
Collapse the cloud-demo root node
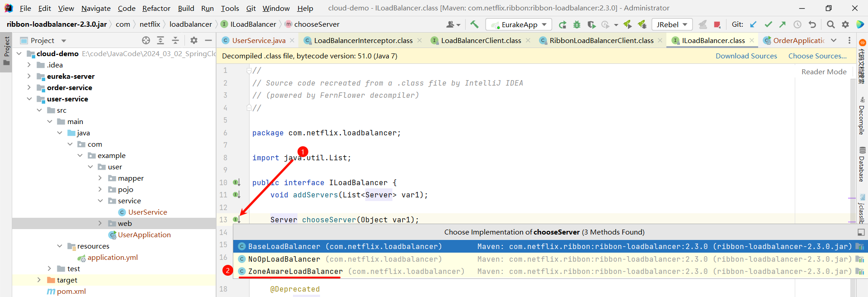tap(19, 53)
